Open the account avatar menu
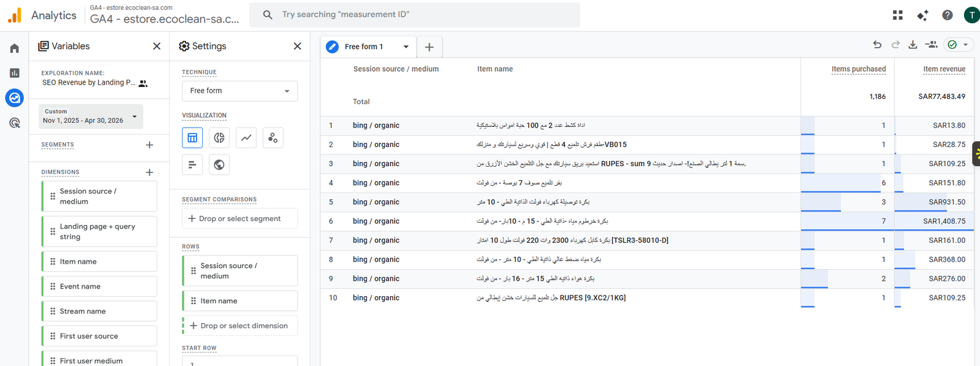This screenshot has height=366, width=980. (x=972, y=15)
